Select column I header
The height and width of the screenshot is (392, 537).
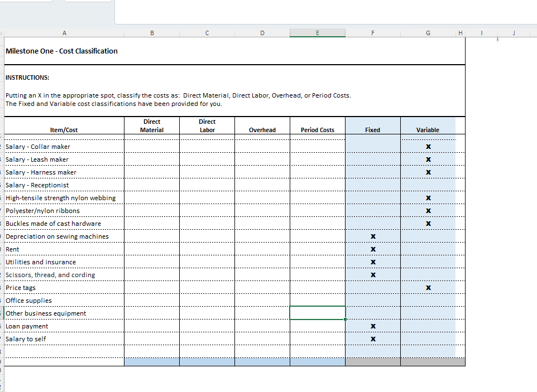482,33
